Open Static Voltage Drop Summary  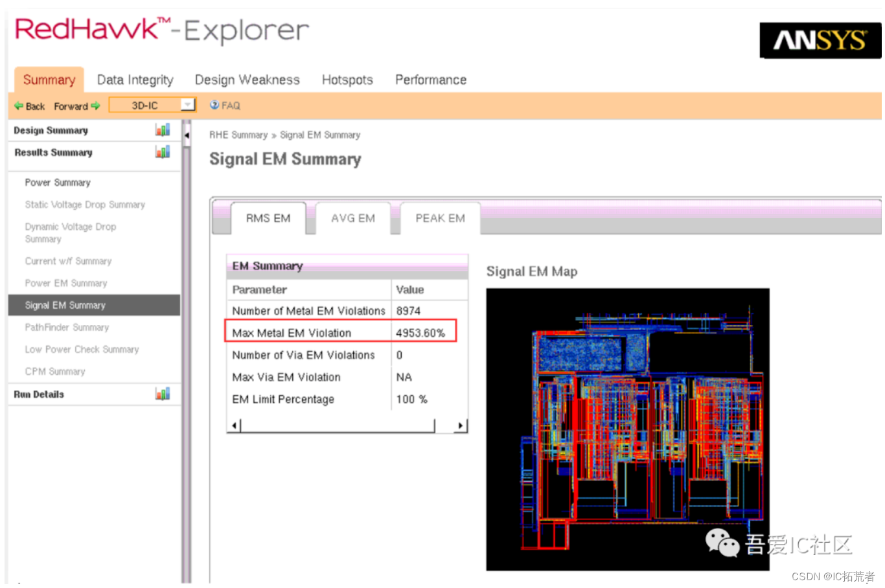85,205
